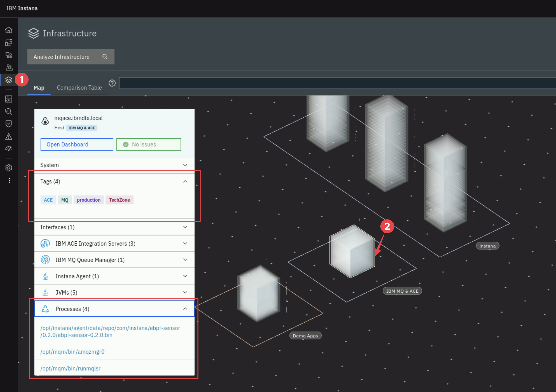Click the Infrastructure header layers icon
556x392 pixels.
[x=33, y=33]
